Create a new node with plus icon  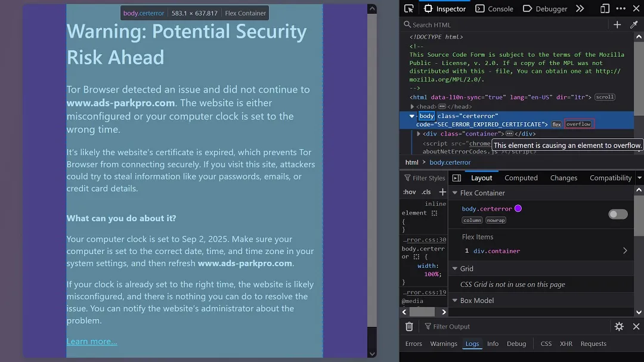tap(617, 24)
